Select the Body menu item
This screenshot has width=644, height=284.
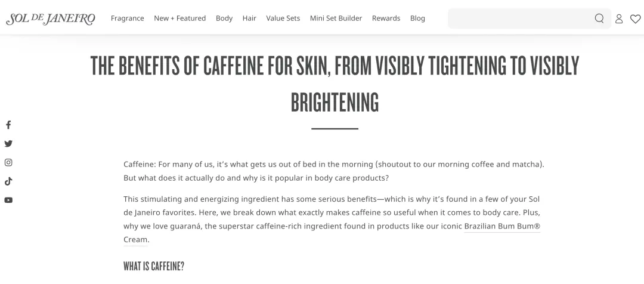coord(224,18)
